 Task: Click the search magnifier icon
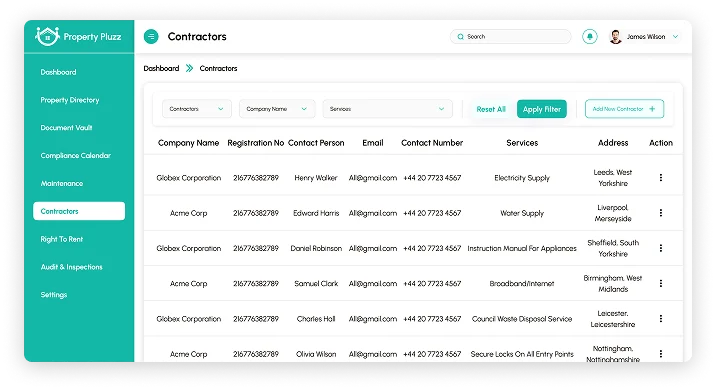click(460, 37)
